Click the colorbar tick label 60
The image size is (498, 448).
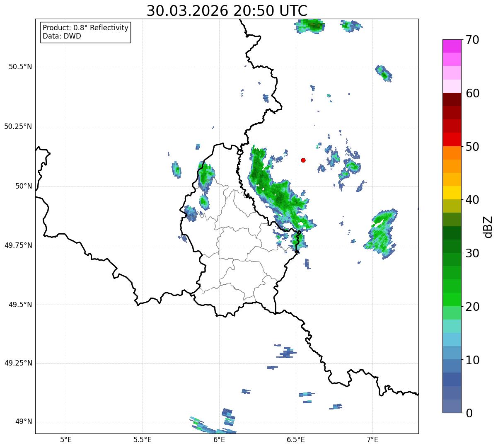(x=472, y=93)
